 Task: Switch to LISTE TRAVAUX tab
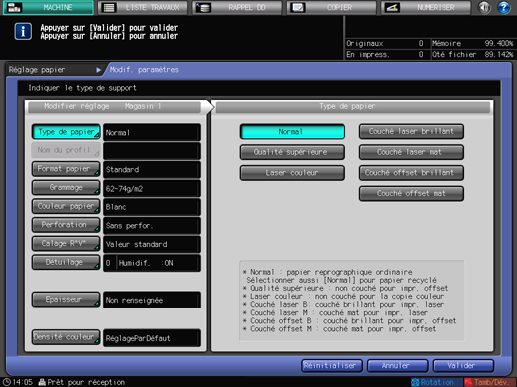143,7
